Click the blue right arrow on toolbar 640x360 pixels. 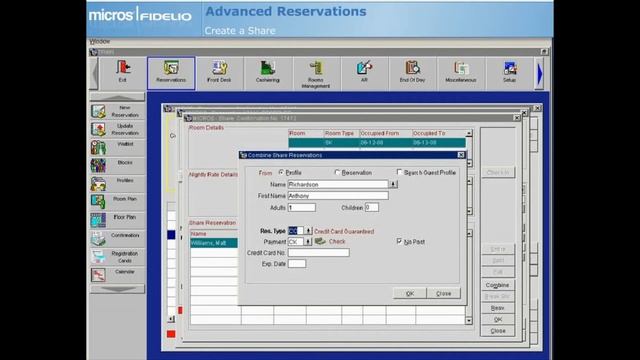tap(540, 74)
